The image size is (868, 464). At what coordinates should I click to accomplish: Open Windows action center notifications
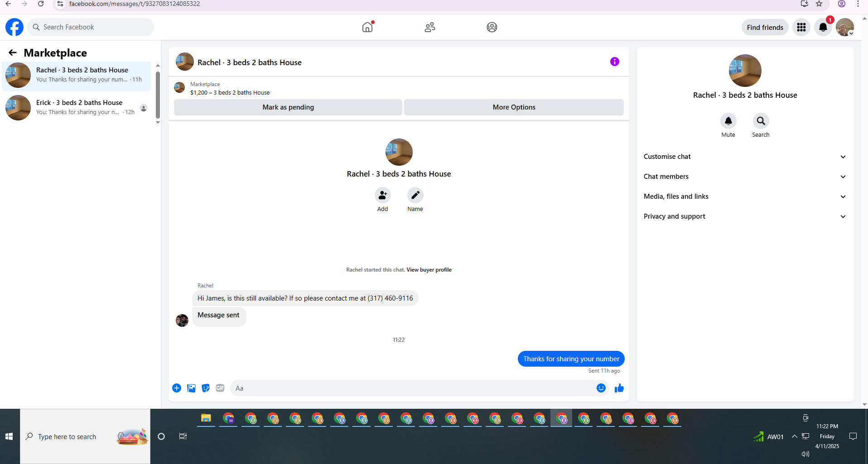tap(853, 436)
